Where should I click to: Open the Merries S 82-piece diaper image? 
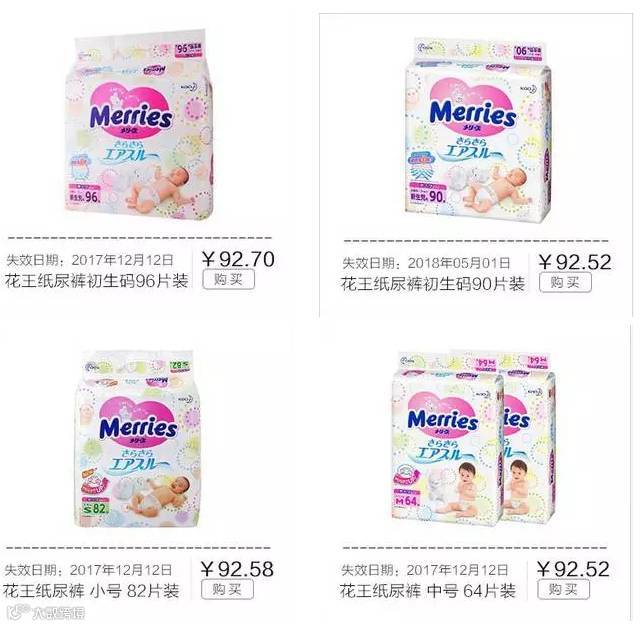click(x=138, y=439)
